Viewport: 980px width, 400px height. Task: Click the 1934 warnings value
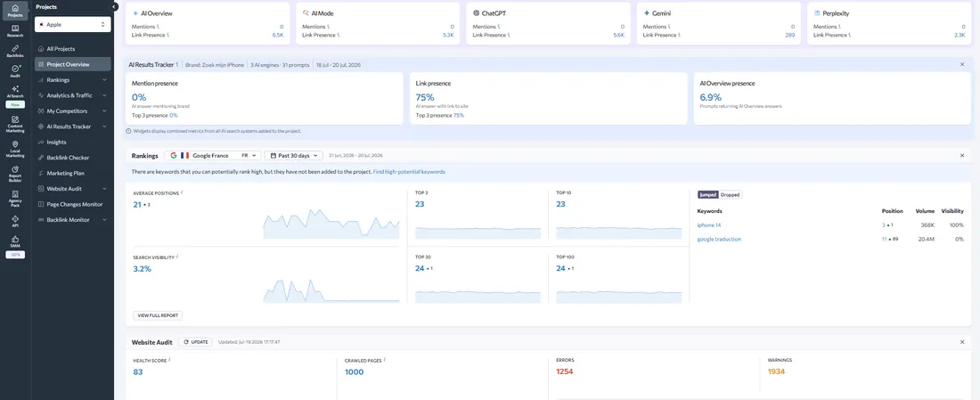(x=776, y=371)
